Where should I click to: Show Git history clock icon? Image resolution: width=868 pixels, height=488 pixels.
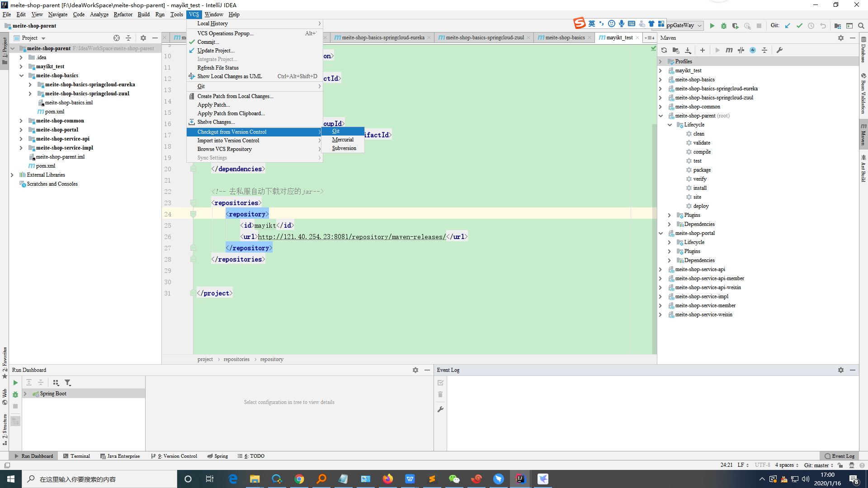pyautogui.click(x=811, y=26)
